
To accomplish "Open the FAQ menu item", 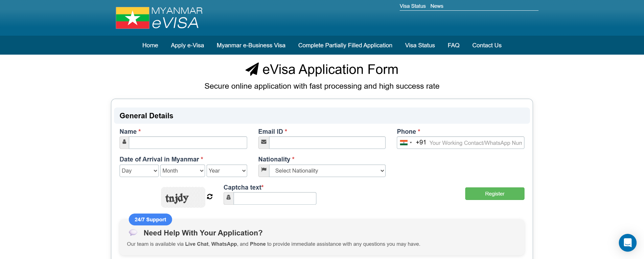I will pos(453,45).
